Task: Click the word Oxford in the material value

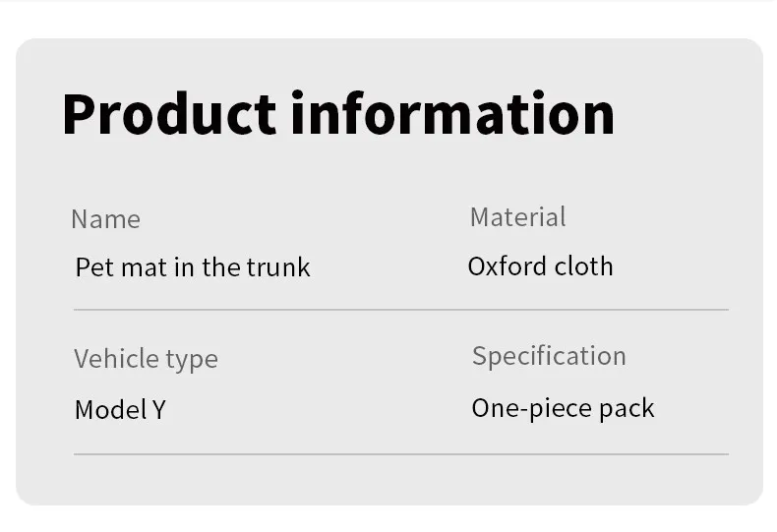Action: tap(507, 266)
